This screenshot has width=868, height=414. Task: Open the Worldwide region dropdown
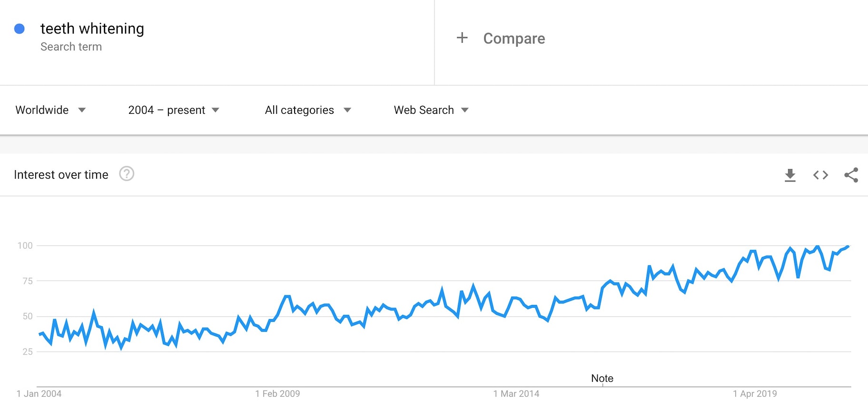point(50,110)
